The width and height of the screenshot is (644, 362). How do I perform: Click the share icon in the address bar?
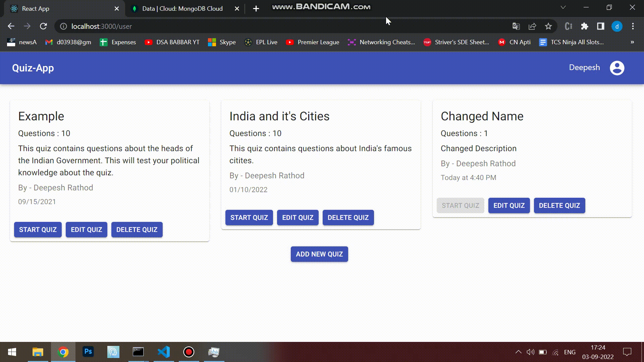[x=532, y=26]
